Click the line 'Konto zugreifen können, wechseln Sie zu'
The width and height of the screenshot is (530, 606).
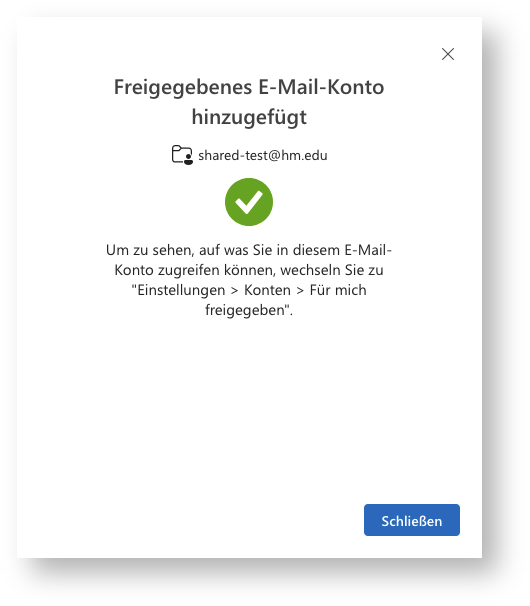[x=249, y=270]
